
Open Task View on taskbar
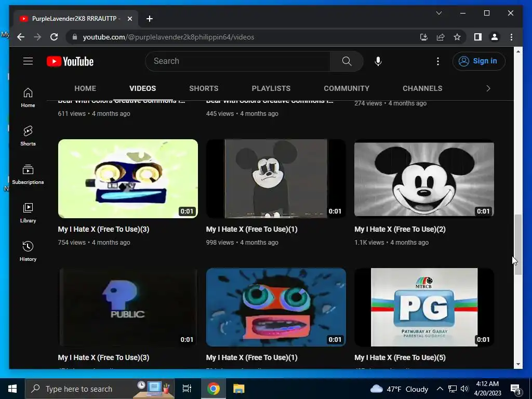187,389
